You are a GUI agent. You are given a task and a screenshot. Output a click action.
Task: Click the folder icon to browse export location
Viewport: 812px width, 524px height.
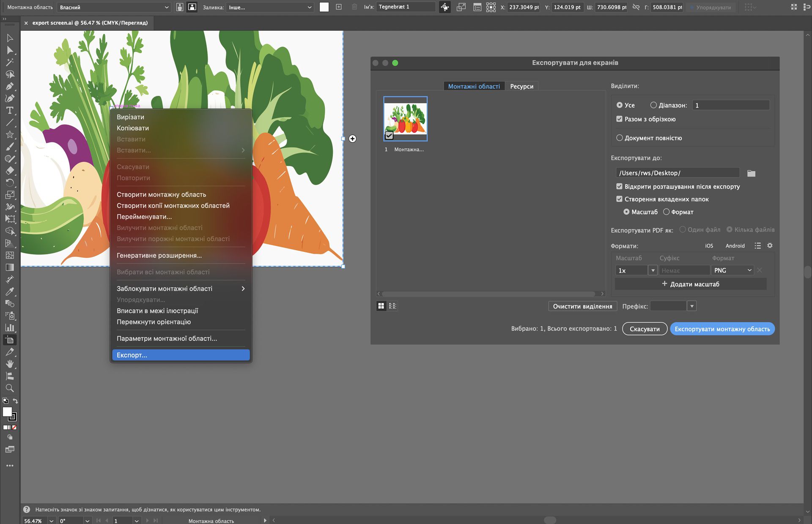(751, 173)
